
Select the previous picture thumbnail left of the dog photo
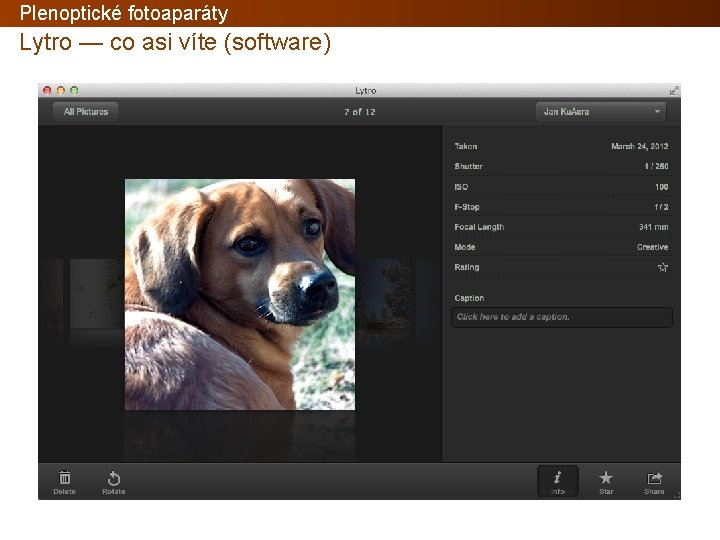click(x=96, y=294)
